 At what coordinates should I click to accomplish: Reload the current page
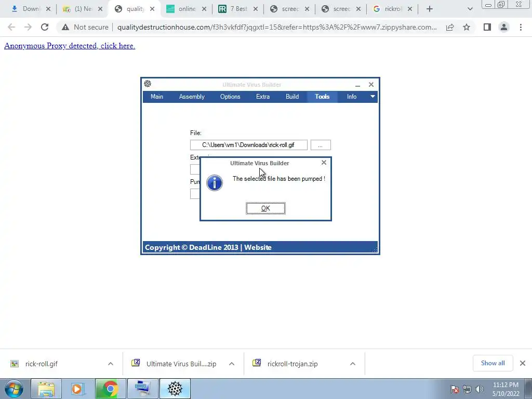pos(45,27)
